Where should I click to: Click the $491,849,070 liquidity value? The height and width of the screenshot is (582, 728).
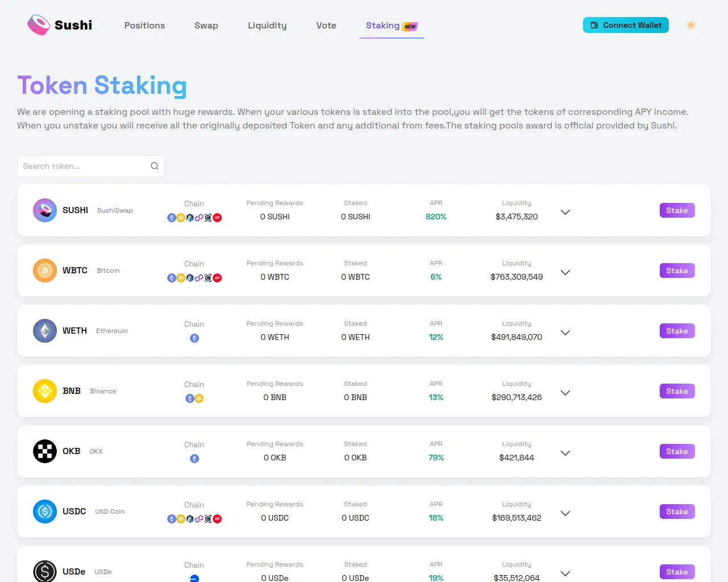tap(516, 337)
